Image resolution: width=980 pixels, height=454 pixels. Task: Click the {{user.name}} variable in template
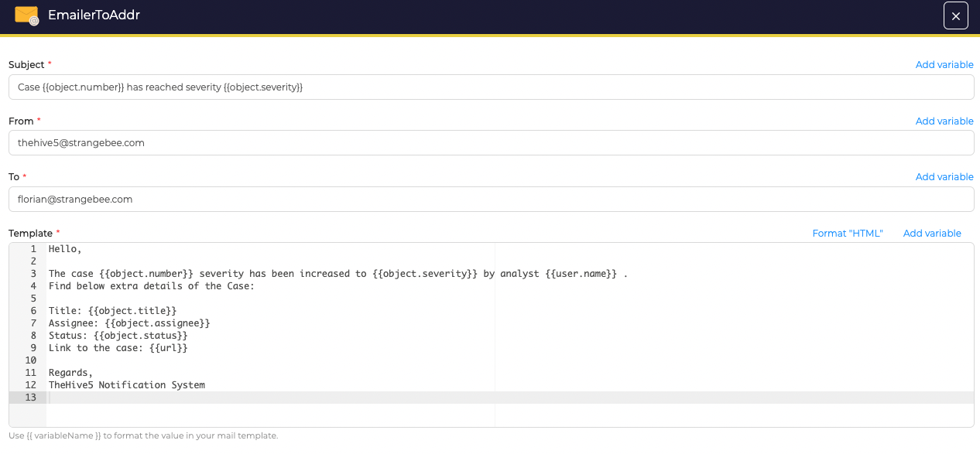coord(584,274)
